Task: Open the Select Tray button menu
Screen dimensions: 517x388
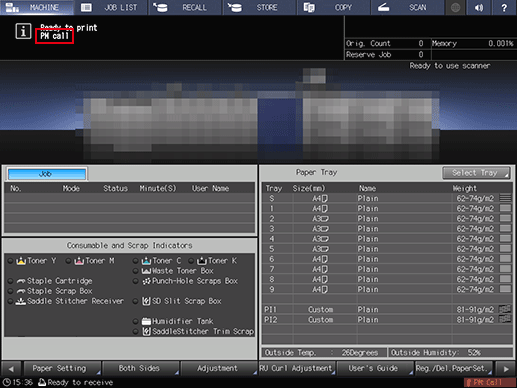Action: click(x=476, y=173)
